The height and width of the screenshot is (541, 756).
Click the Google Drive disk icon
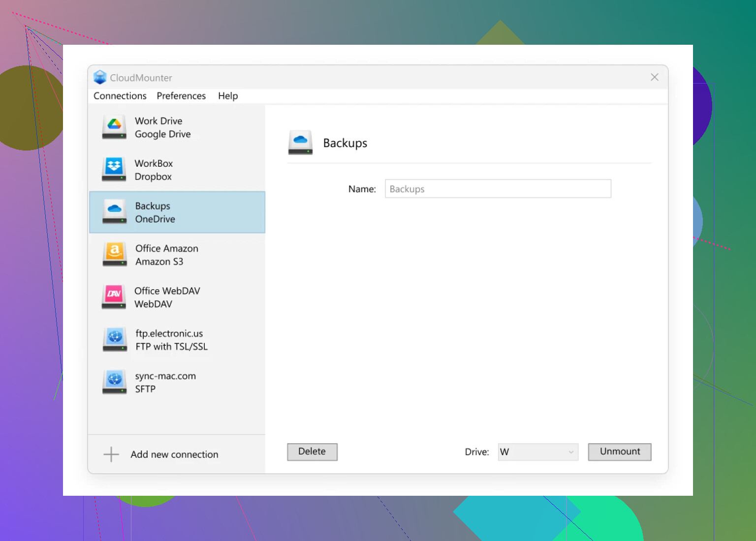pos(114,127)
